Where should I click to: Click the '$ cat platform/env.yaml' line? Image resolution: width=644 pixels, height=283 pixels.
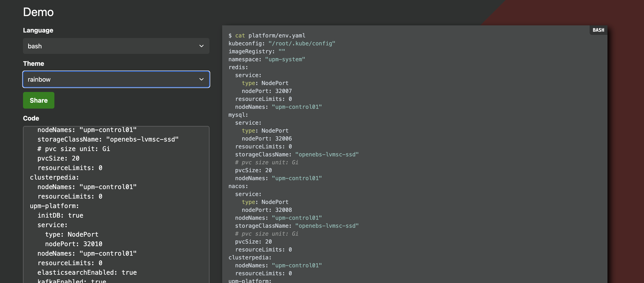click(x=267, y=35)
